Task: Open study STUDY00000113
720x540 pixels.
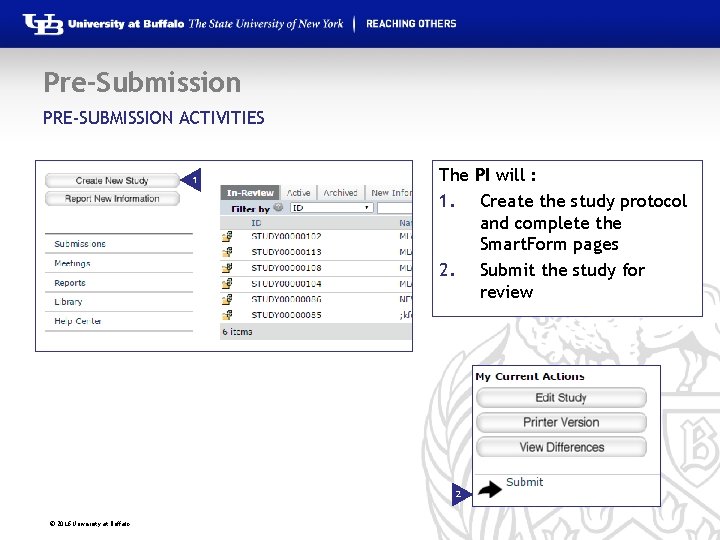Action: (x=286, y=252)
